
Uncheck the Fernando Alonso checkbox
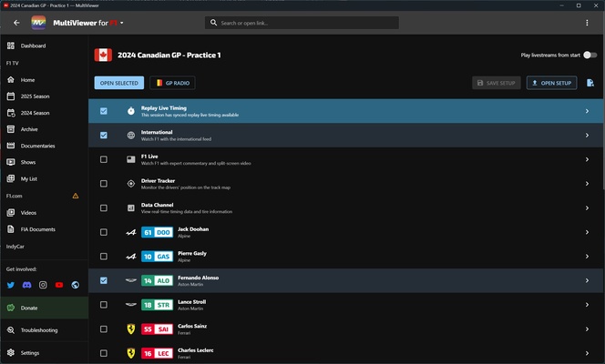(x=103, y=280)
